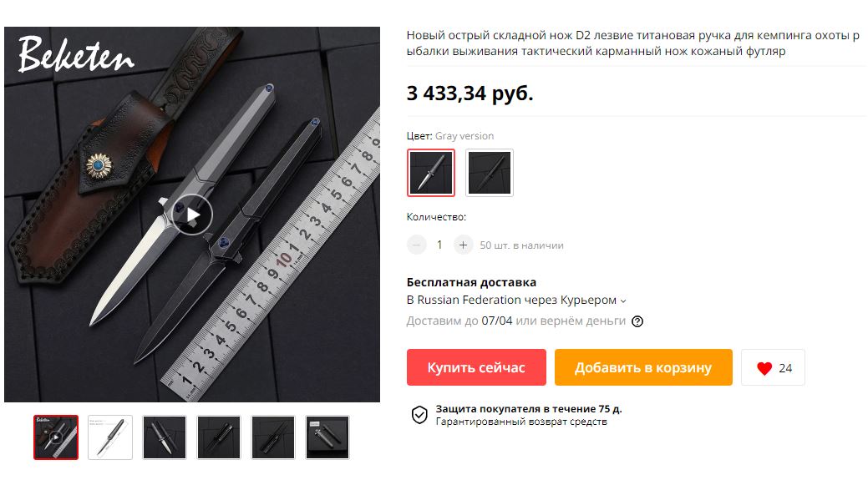This screenshot has width=868, height=480.
Task: Open the fourth gallery thumbnail
Action: 219,437
